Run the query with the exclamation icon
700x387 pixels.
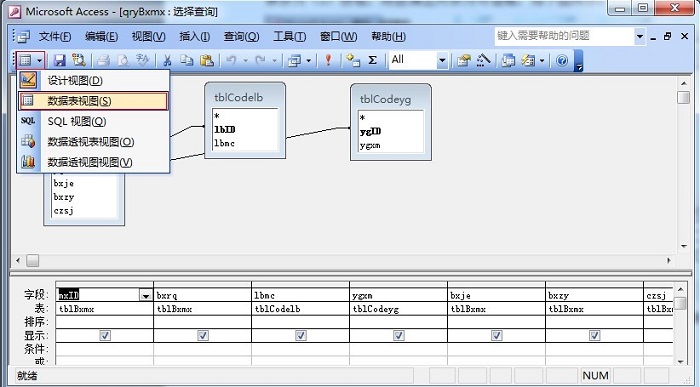pos(328,60)
